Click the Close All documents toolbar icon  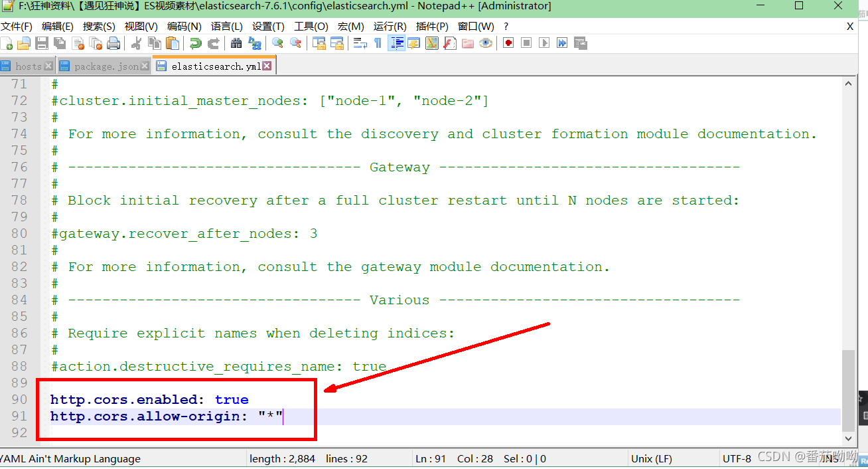[96, 44]
